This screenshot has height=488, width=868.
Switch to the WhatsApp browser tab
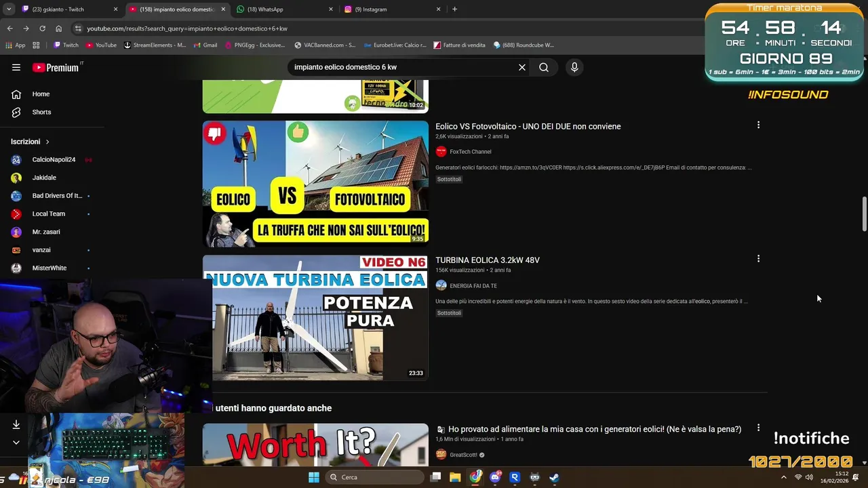coord(283,9)
